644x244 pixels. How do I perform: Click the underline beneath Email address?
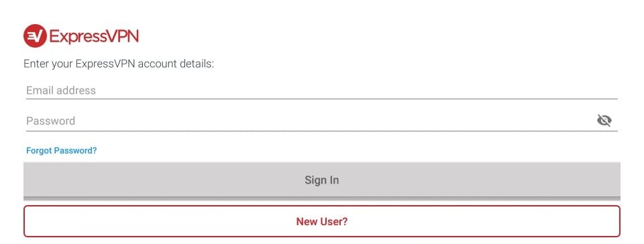(321, 99)
